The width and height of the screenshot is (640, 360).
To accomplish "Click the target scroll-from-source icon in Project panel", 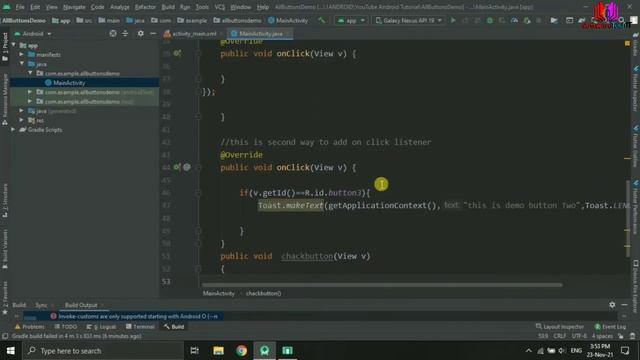I will point(113,33).
